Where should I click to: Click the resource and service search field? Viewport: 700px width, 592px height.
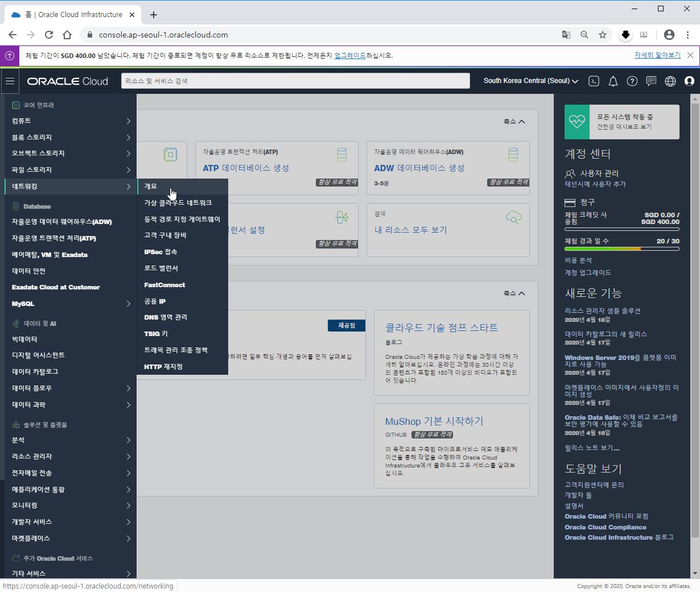coord(295,81)
